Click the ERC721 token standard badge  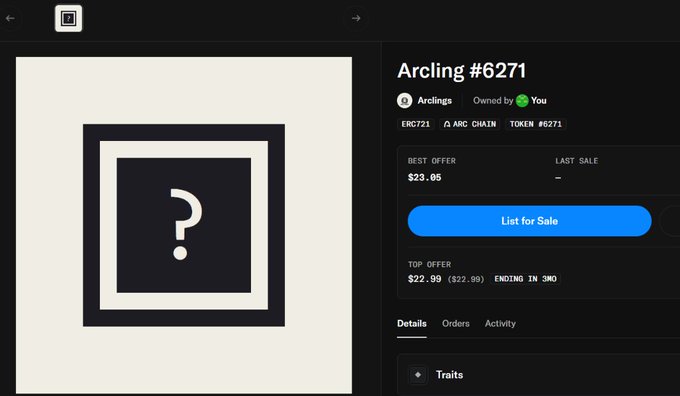click(415, 124)
